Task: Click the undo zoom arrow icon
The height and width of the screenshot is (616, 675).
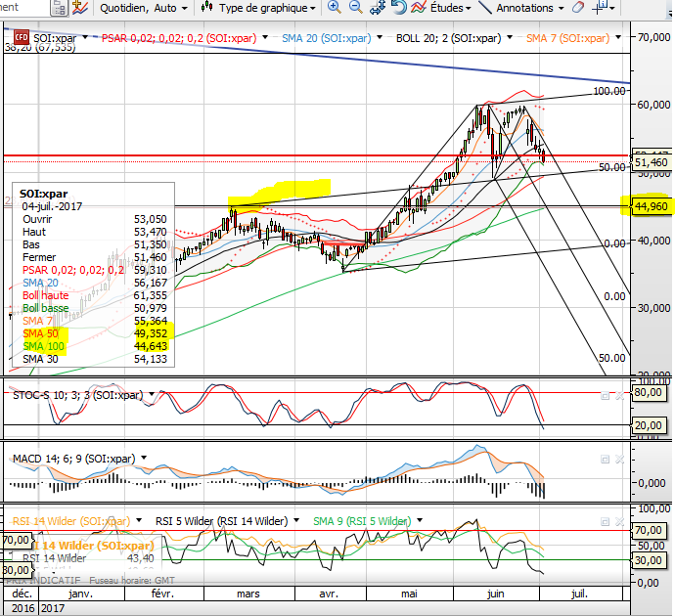Action: [x=399, y=7]
